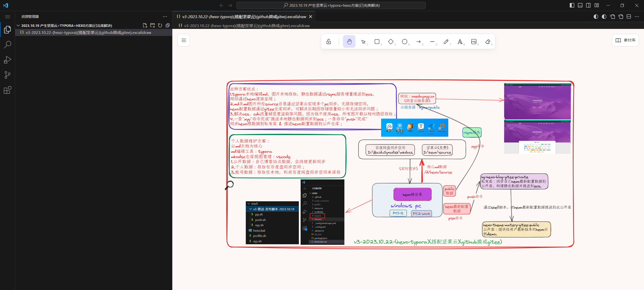Image resolution: width=644 pixels, height=290 pixels.
Task: Click the desktop icons screenshot image
Action: pyautogui.click(x=415, y=128)
